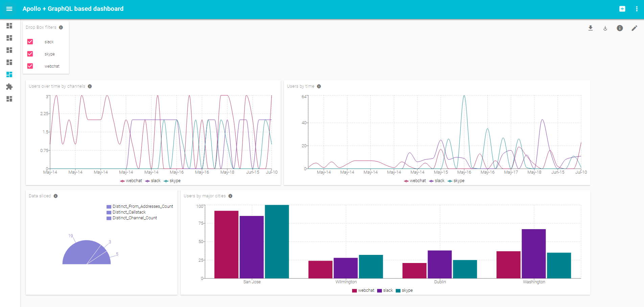The image size is (644, 307).
Task: Click Distinct_Channel_Count legend entry
Action: [x=132, y=218]
